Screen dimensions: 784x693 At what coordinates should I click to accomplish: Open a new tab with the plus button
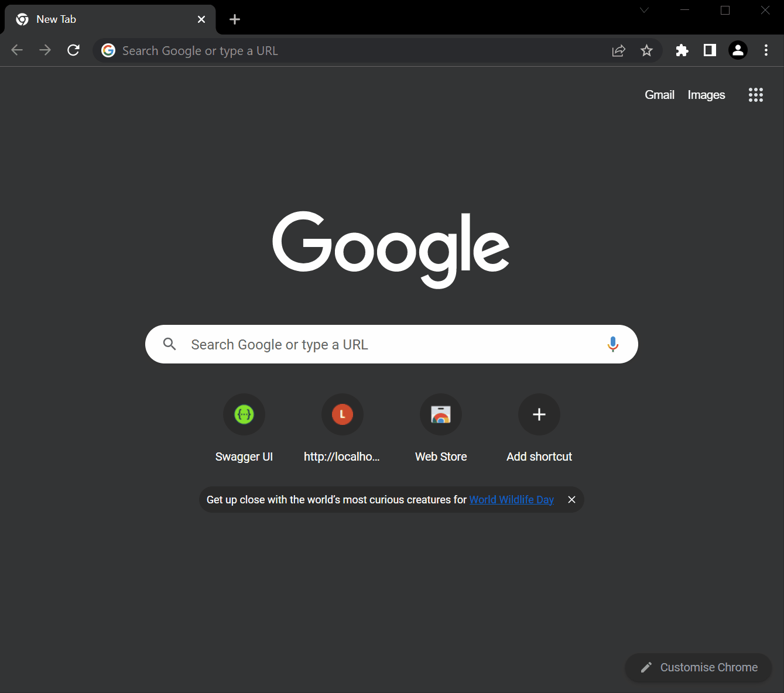(x=235, y=19)
